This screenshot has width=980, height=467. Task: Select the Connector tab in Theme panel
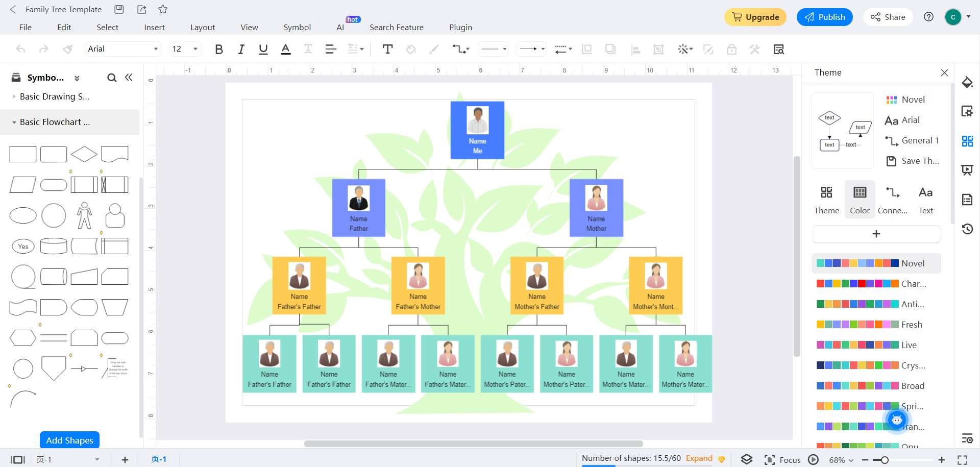893,200
